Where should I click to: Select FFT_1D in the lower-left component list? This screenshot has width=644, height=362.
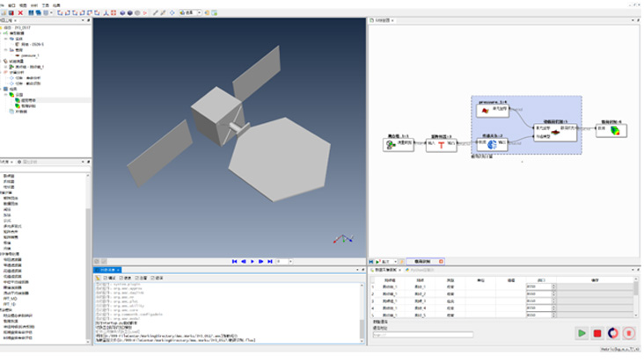click(10, 304)
